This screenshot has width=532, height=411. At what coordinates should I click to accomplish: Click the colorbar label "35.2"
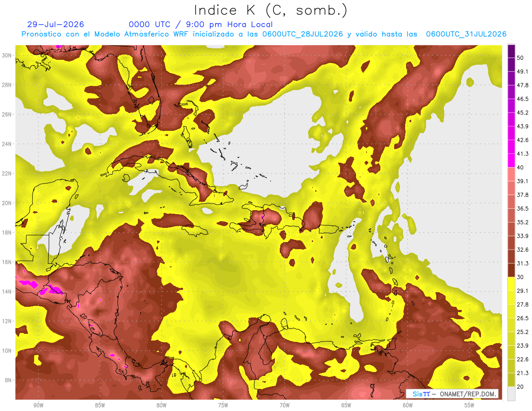(x=522, y=222)
